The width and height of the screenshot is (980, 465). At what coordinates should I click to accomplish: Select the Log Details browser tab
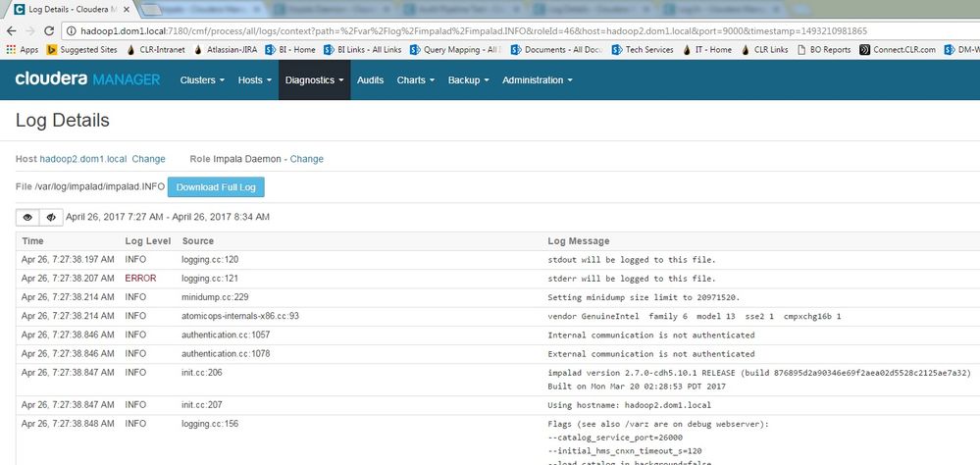[71, 10]
